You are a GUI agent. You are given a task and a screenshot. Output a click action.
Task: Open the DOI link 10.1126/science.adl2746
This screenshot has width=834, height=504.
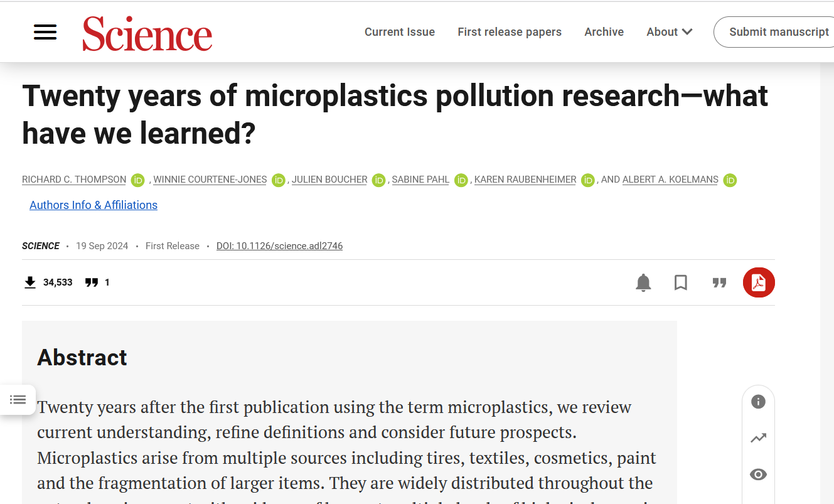279,246
